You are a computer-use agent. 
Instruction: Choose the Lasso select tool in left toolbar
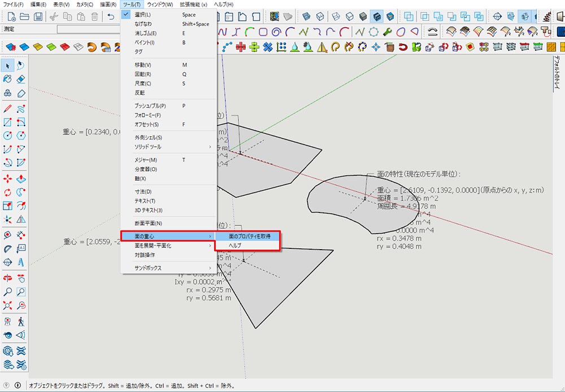21,66
